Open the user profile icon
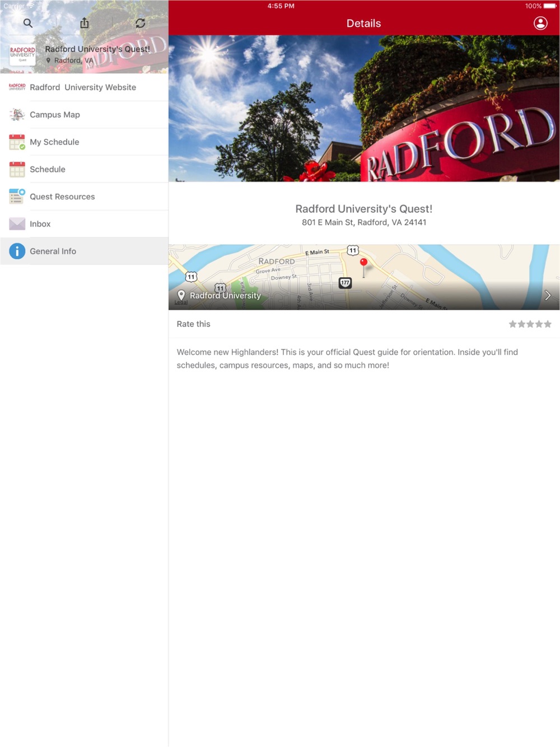This screenshot has height=747, width=560. point(540,23)
